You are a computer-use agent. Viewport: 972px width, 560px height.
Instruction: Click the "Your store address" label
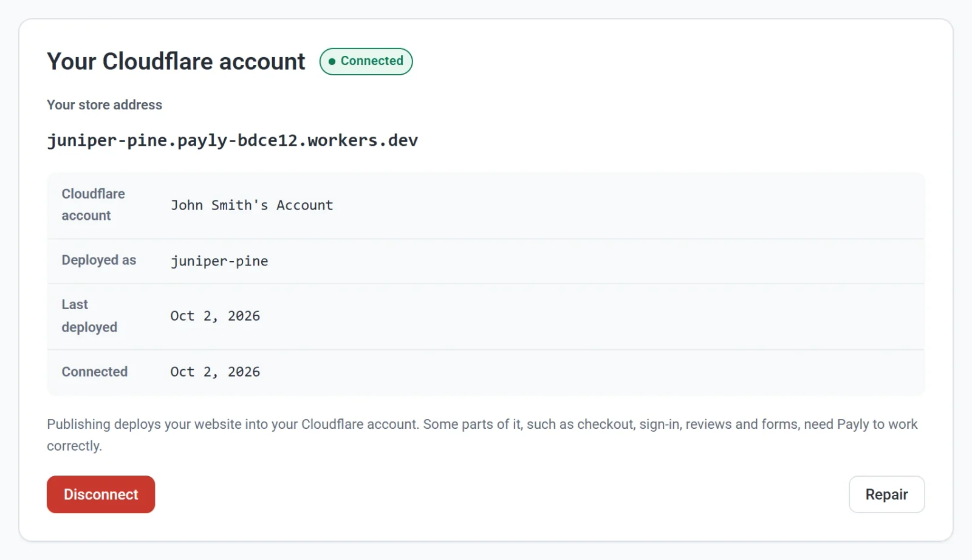(104, 105)
